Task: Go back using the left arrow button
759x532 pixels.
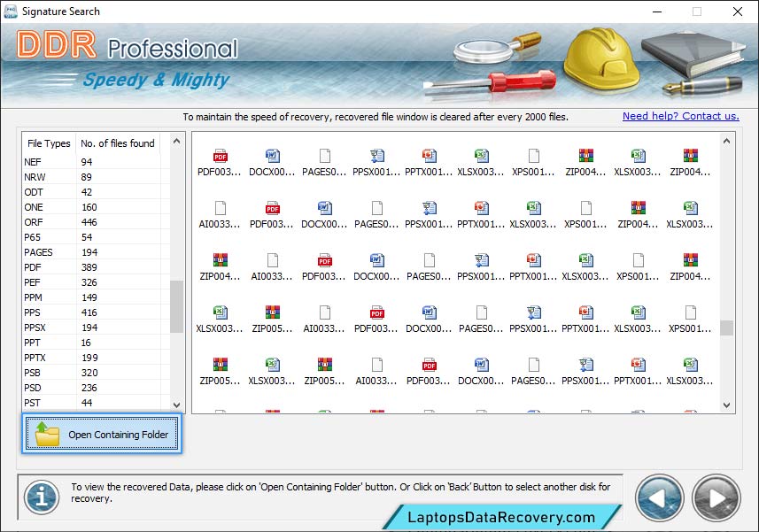Action: tap(659, 497)
